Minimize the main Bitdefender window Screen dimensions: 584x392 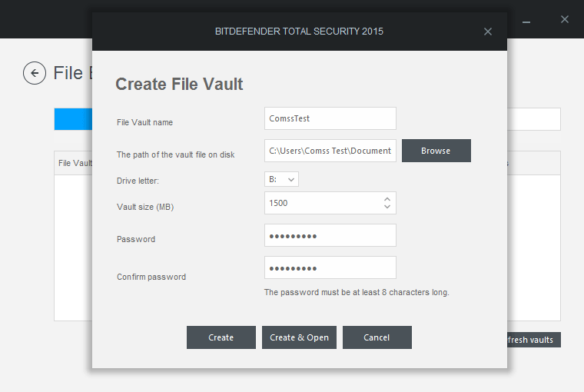(x=526, y=22)
